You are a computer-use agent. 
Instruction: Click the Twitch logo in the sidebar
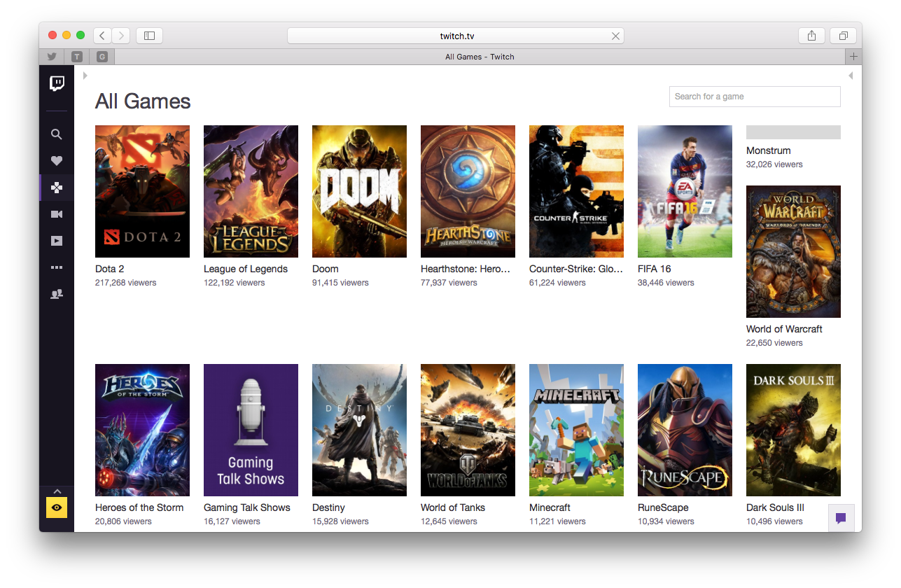pos(57,84)
